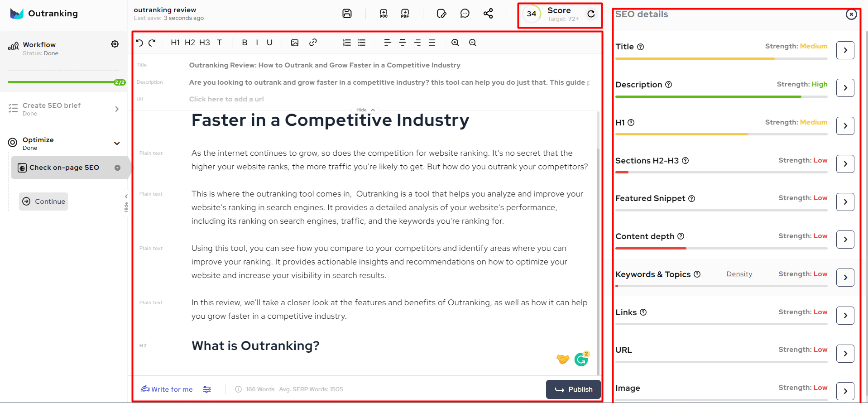Image resolution: width=868 pixels, height=403 pixels.
Task: Click Write for me
Action: (x=167, y=389)
